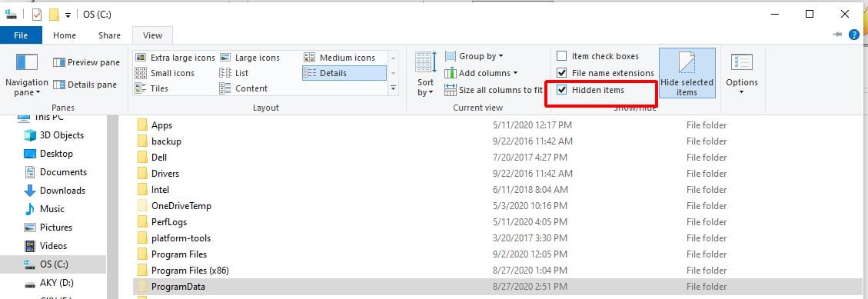This screenshot has width=868, height=299.
Task: Switch to the View ribbon tab
Action: (x=152, y=35)
